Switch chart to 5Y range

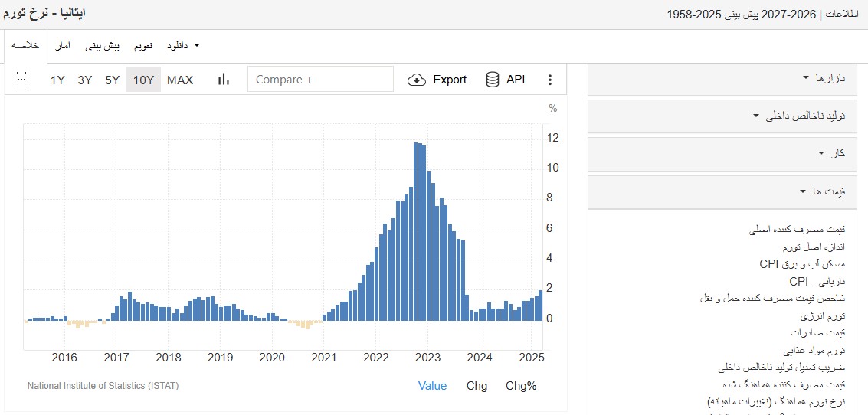click(x=113, y=80)
